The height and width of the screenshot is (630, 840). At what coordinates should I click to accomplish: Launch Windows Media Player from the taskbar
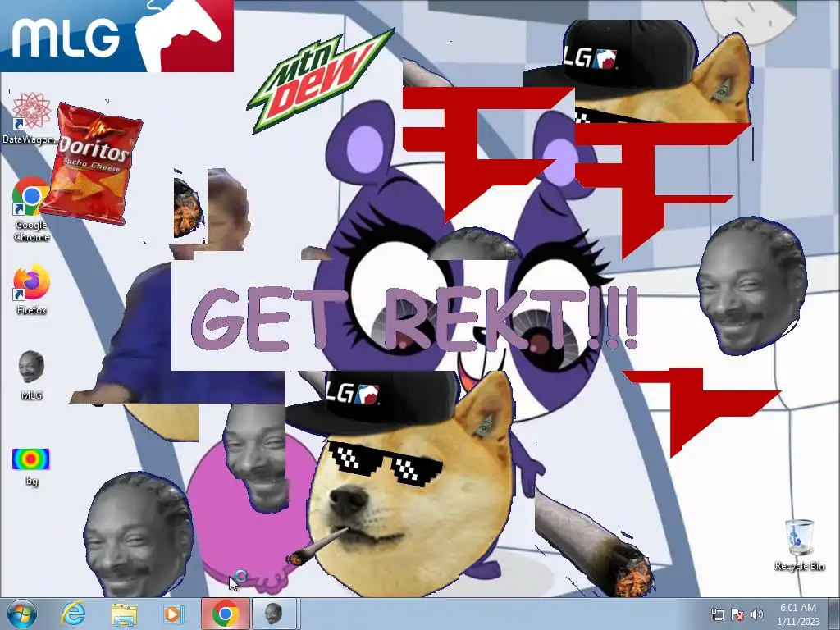click(173, 614)
